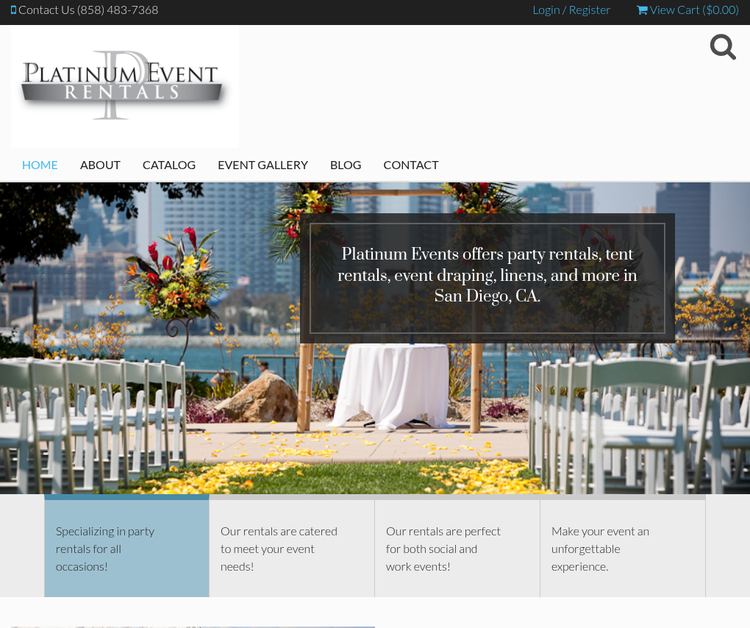Open the ABOUT page from navigation
The image size is (750, 628).
[100, 165]
